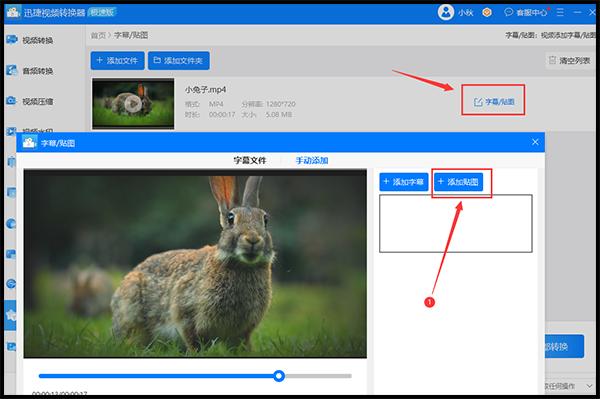Open 视频转换 in the left sidebar
The image size is (600, 399).
pos(30,40)
